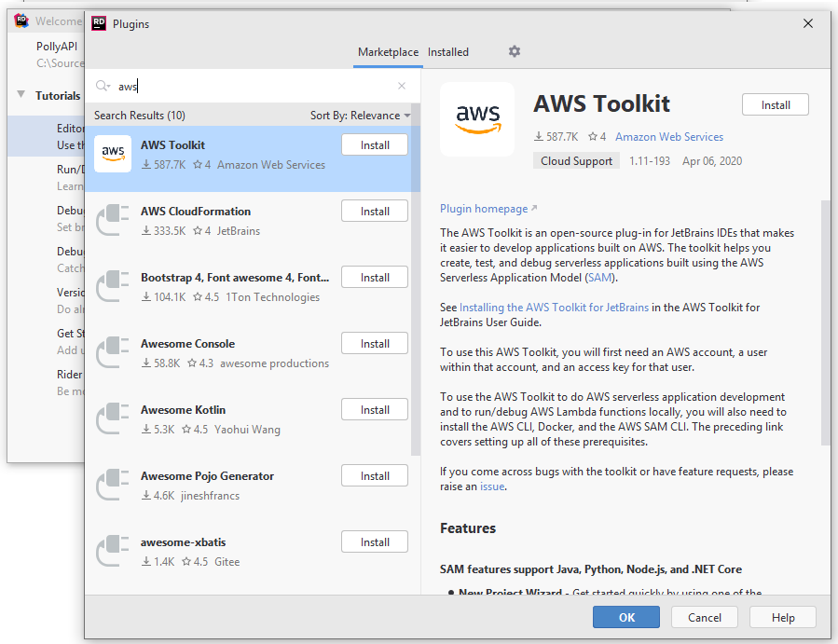The height and width of the screenshot is (644, 838).
Task: Install AWS CloudFormation plugin
Action: pyautogui.click(x=375, y=212)
